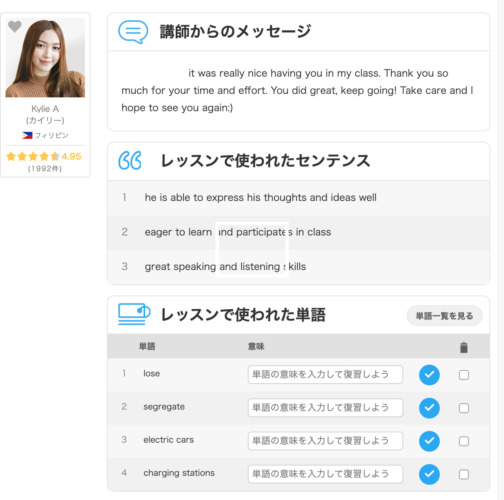Open the 単語一覧を見る word list button

444,316
